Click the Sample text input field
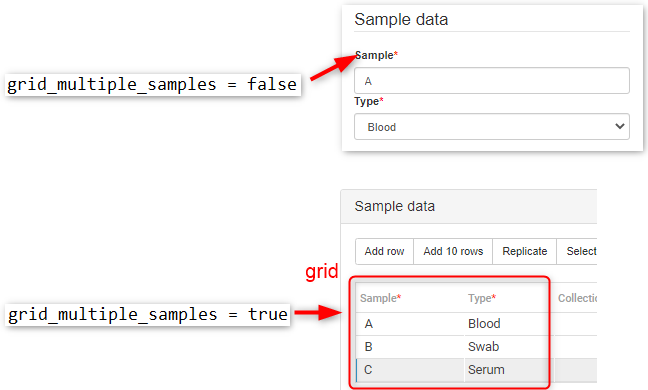Viewport: 648px width, 390px height. click(x=492, y=81)
